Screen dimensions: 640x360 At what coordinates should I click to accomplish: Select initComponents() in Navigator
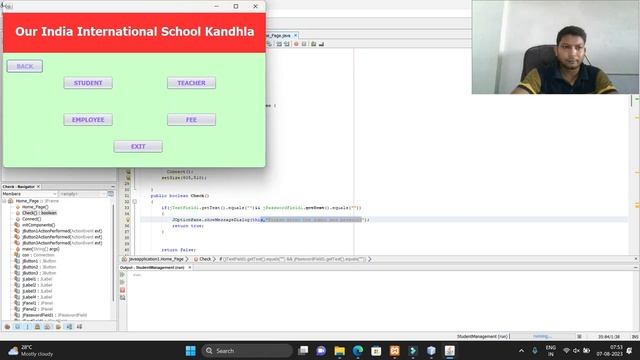tap(38, 225)
